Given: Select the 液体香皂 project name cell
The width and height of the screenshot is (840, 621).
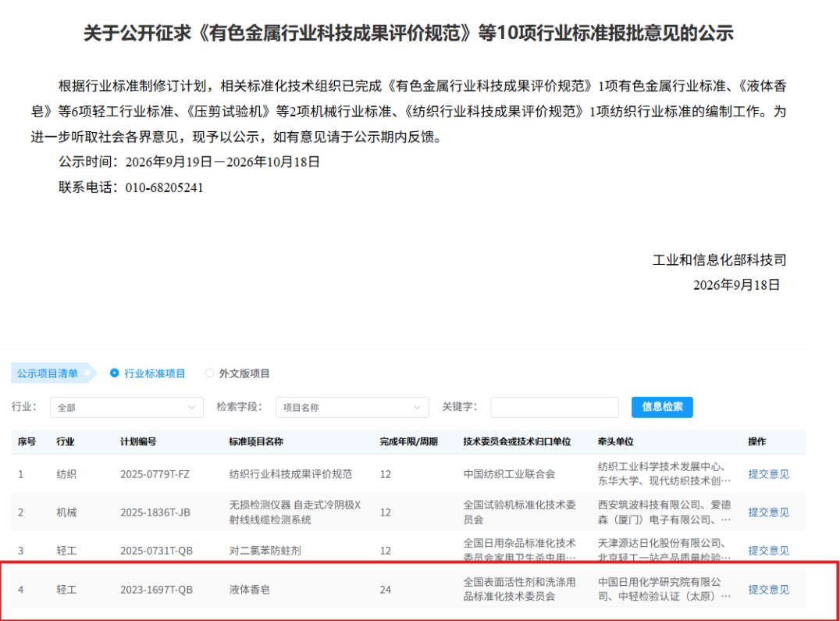Looking at the screenshot, I should (250, 590).
